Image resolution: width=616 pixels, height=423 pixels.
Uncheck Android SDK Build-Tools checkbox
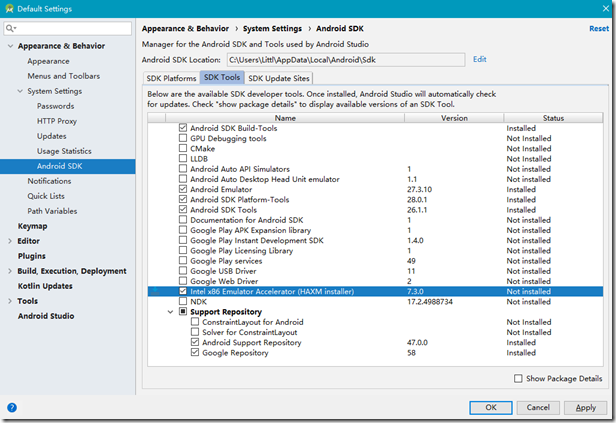(x=183, y=128)
